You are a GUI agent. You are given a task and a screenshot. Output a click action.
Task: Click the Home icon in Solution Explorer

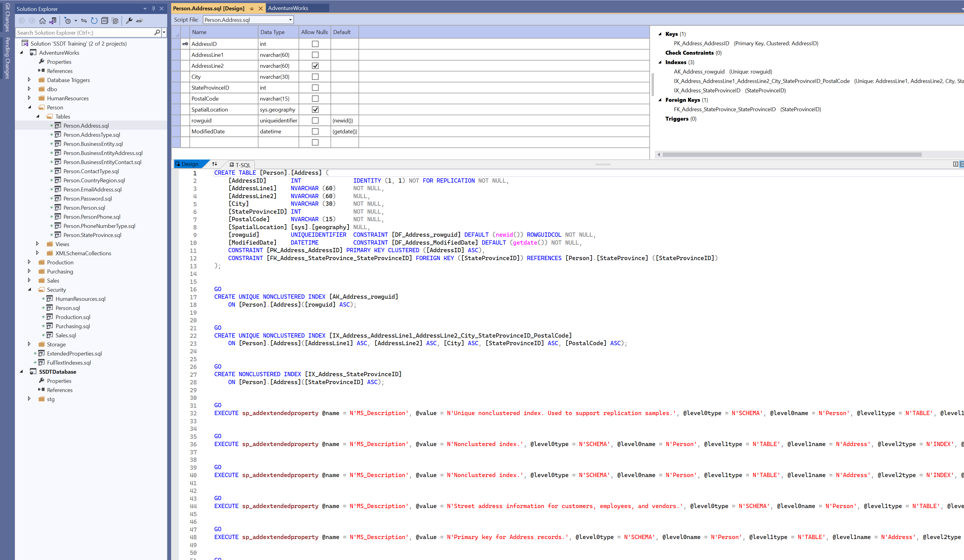(43, 21)
